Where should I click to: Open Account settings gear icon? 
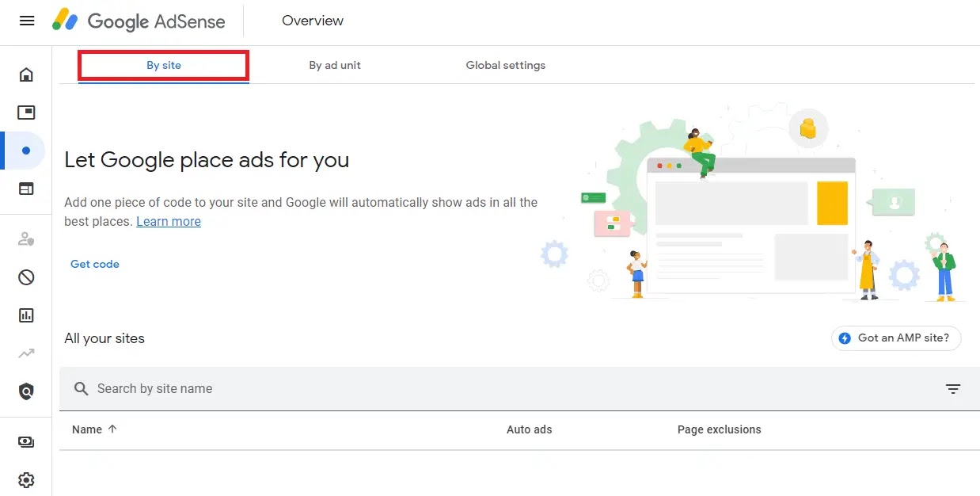point(26,480)
